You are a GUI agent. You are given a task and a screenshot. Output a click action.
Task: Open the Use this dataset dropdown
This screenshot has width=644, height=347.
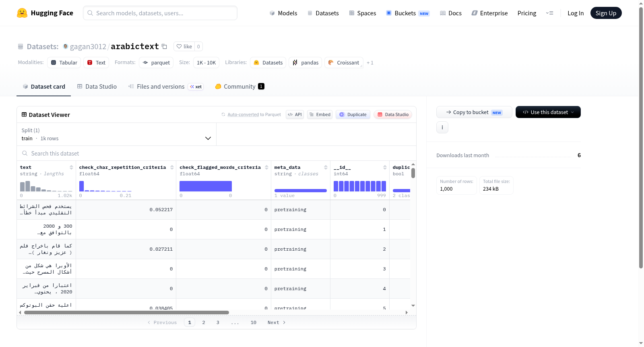[548, 112]
